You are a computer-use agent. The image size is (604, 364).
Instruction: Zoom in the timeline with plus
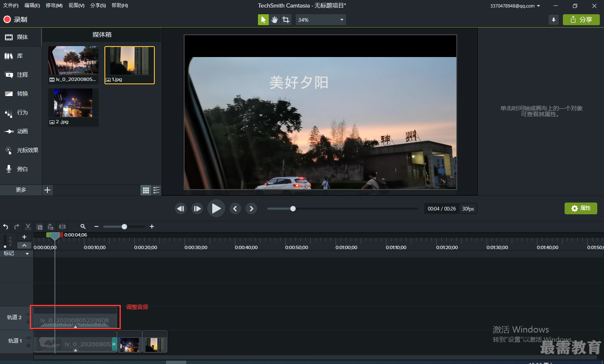(x=152, y=226)
